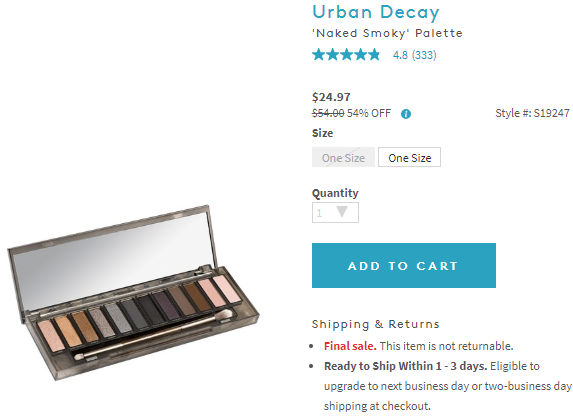Click the Quantity field showing 1
This screenshot has width=573, height=419.
335,213
